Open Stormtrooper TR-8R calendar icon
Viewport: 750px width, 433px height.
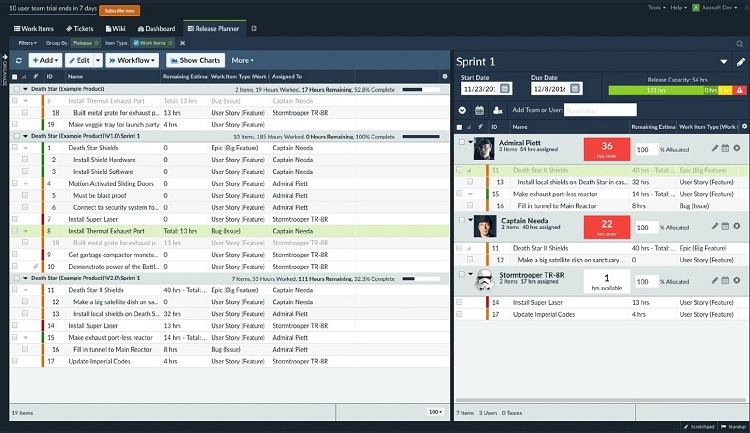(725, 280)
